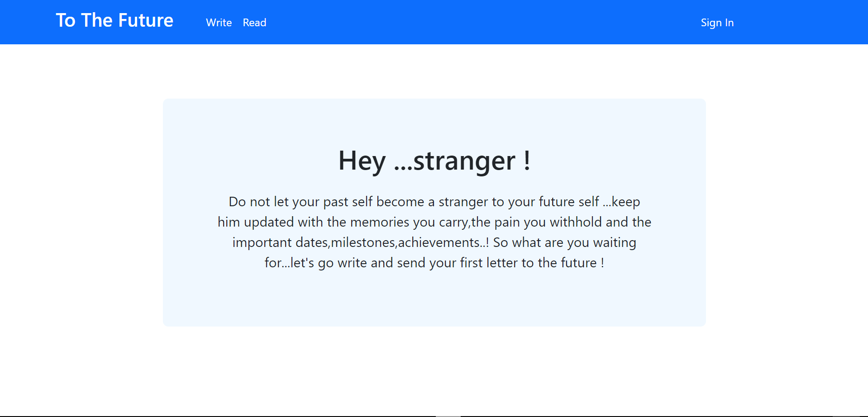Access the login option at top right
Viewport: 868px width, 417px height.
point(717,22)
